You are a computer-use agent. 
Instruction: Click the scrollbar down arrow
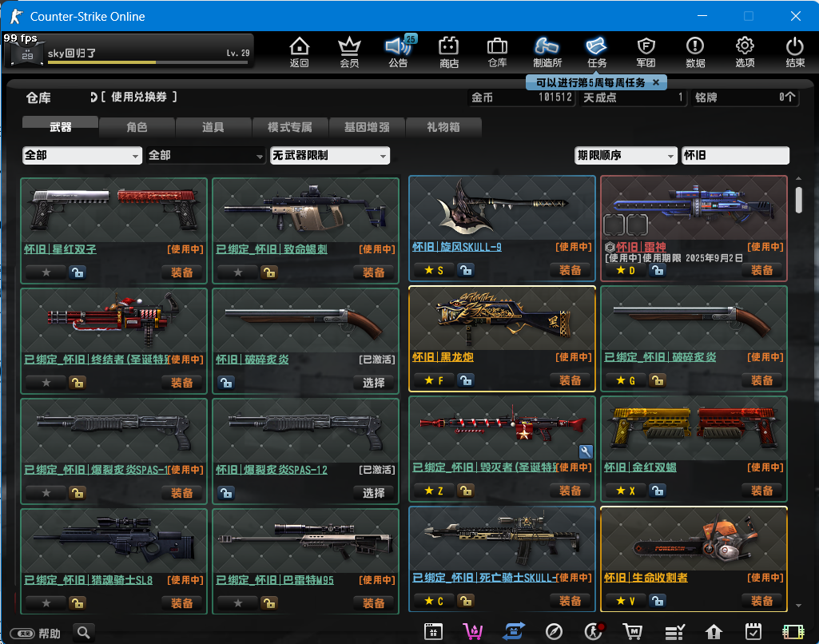(798, 606)
